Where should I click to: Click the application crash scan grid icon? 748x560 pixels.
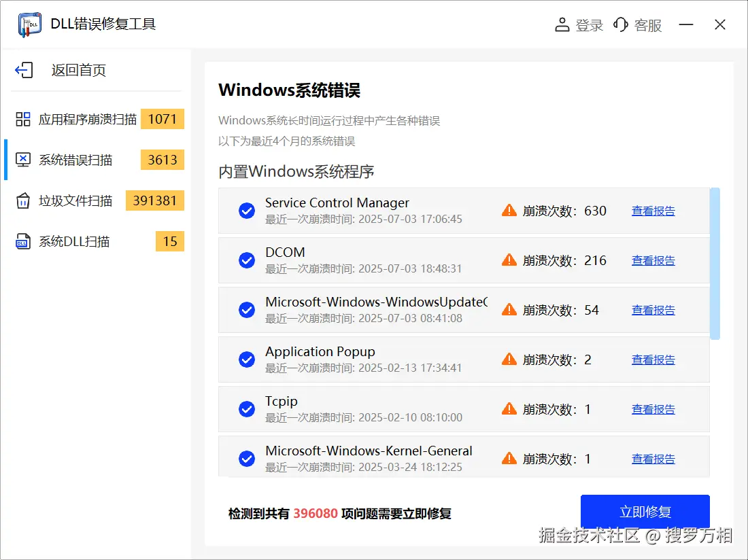click(x=23, y=119)
